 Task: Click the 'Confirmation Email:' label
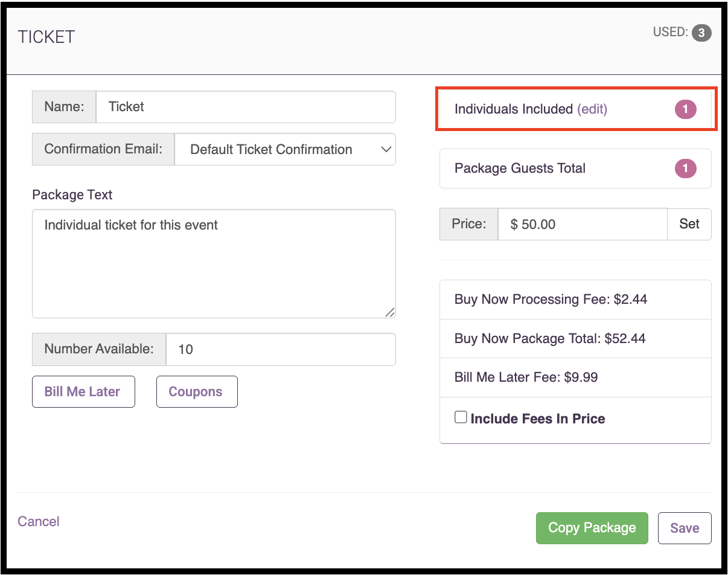[x=103, y=149]
